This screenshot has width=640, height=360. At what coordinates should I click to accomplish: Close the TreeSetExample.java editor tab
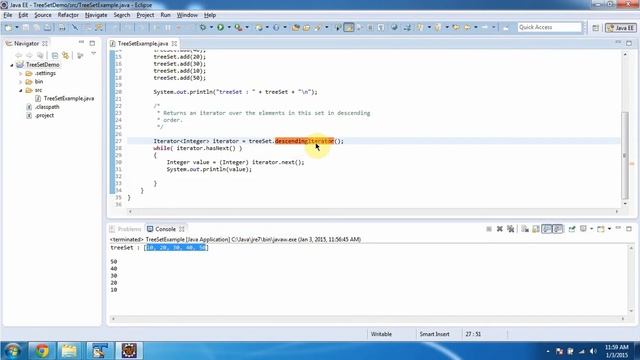point(174,43)
